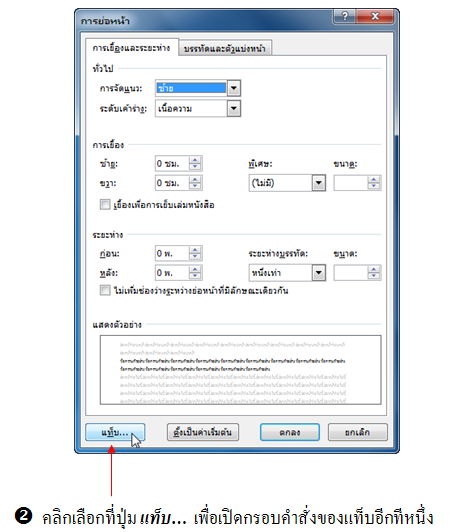Increase the spacing before (ก่อน) up arrow
This screenshot has height=532, width=457.
(195, 250)
